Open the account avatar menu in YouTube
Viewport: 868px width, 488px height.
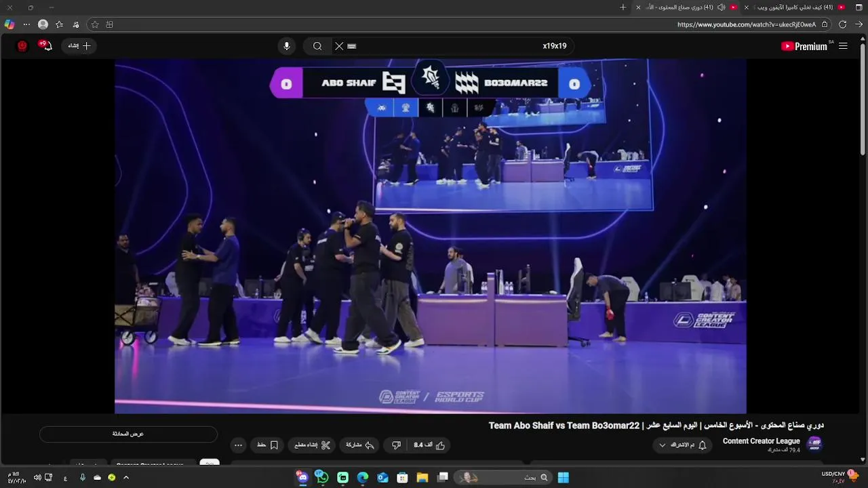22,46
